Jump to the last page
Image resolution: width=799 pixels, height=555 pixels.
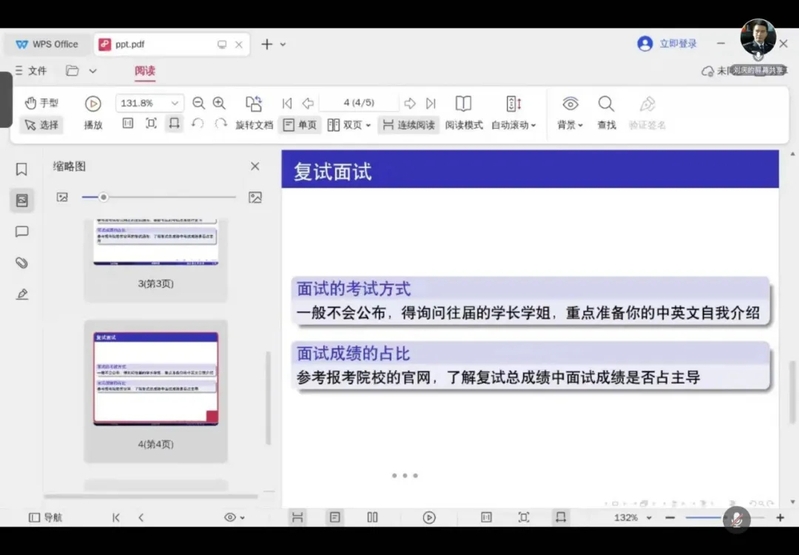431,103
